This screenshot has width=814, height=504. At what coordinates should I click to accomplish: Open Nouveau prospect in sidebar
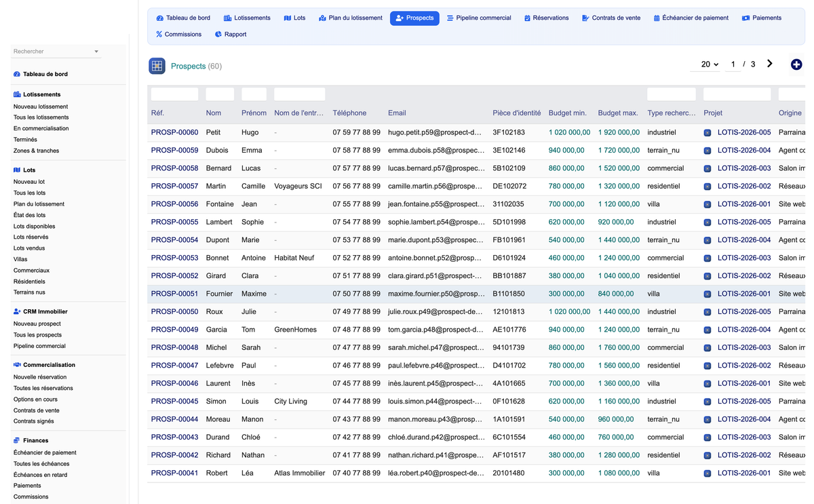click(x=37, y=324)
